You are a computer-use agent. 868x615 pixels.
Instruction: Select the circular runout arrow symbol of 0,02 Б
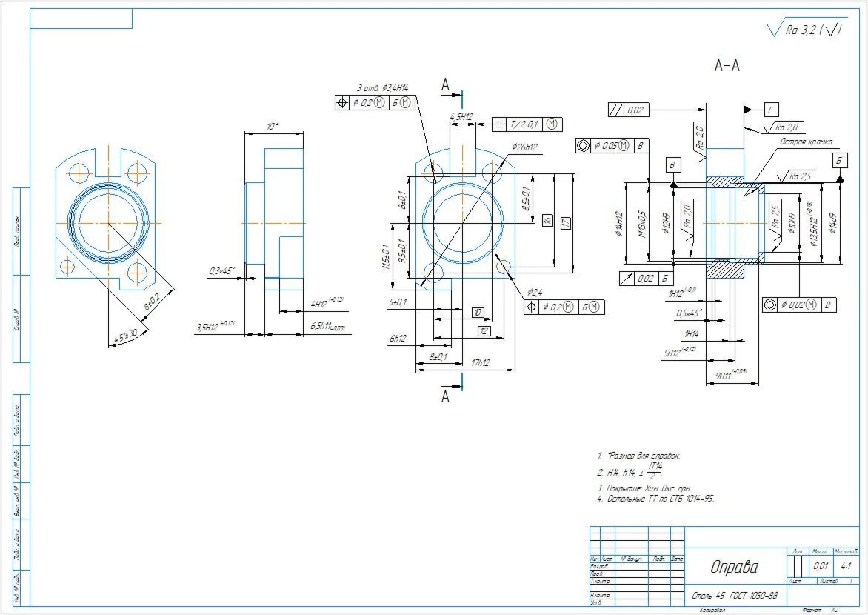(627, 278)
